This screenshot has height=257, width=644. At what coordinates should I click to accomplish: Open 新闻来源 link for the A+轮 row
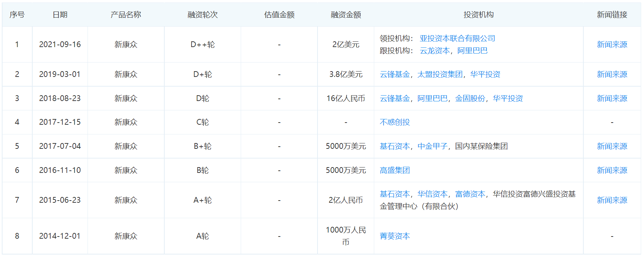point(612,200)
